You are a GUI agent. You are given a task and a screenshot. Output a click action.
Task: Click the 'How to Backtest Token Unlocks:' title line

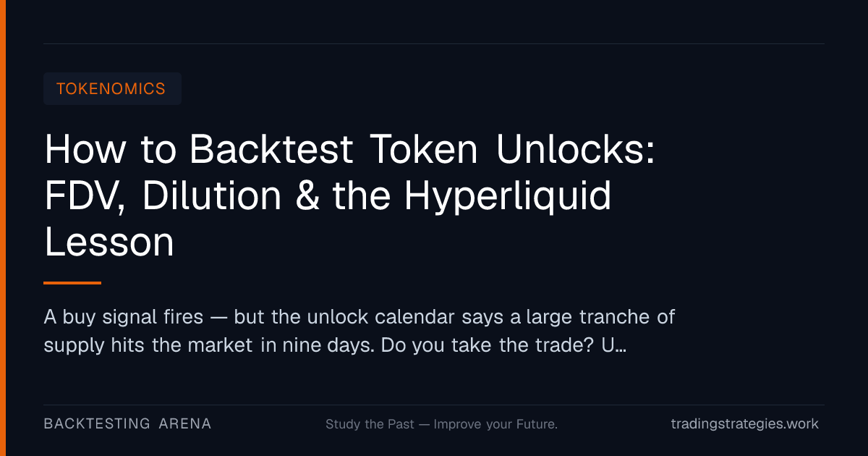pos(349,151)
